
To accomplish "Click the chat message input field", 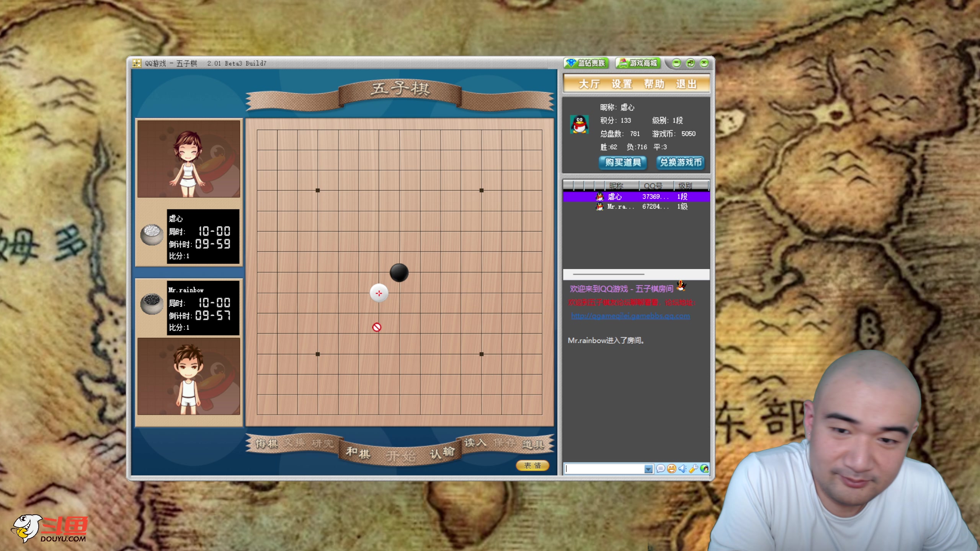I will 605,469.
